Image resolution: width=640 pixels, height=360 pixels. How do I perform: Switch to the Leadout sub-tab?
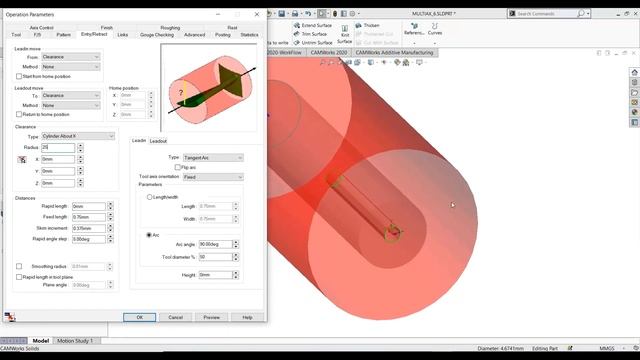158,141
